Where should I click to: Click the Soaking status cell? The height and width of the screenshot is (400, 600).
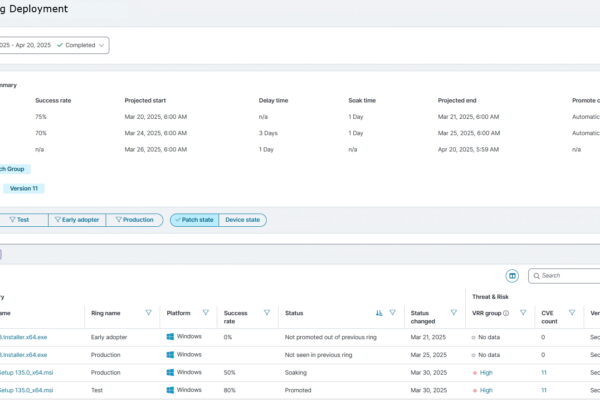tap(296, 372)
